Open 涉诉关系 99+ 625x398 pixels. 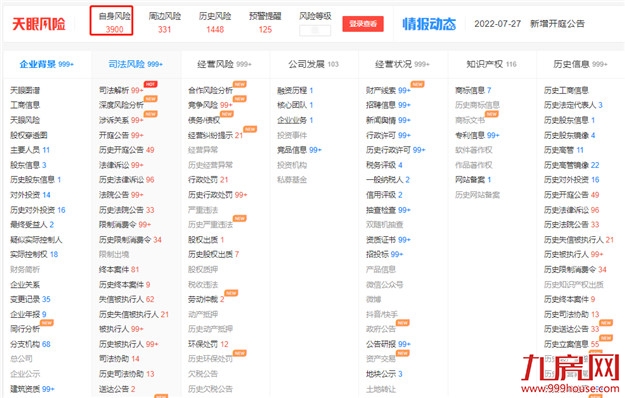[x=121, y=120]
